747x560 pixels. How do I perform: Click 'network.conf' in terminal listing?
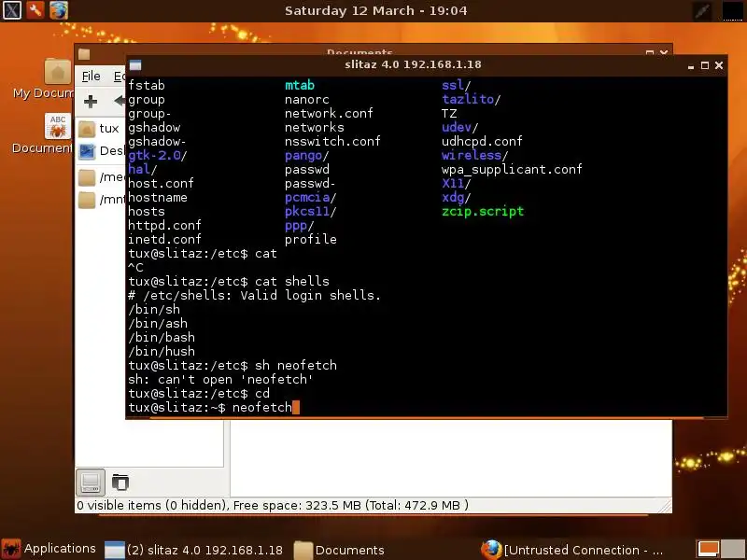[329, 113]
